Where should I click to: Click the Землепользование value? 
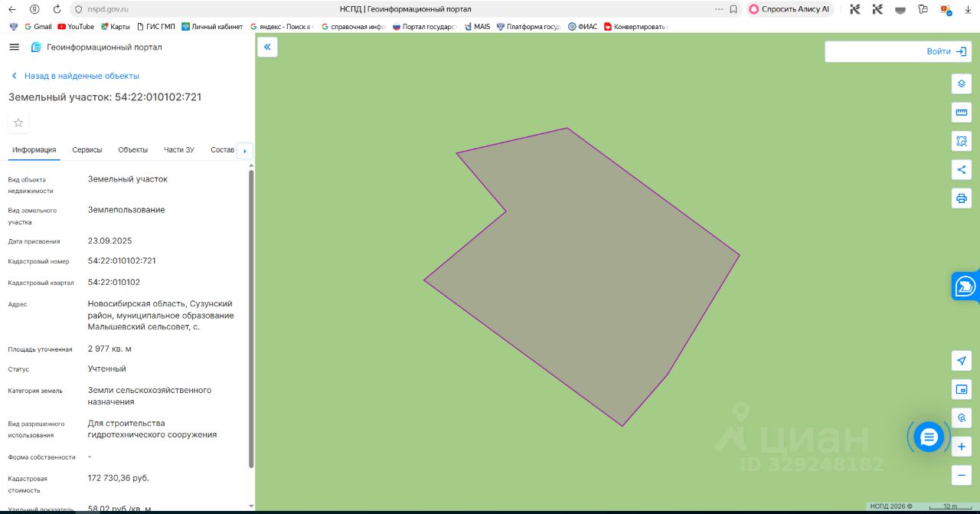coord(126,210)
